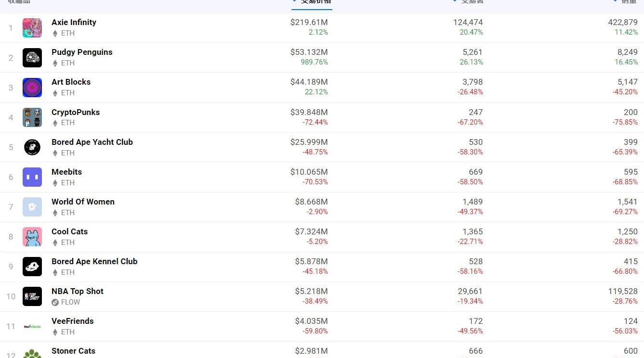Open the Axie Infinity collection name link
The image size is (644, 358).
pos(74,22)
